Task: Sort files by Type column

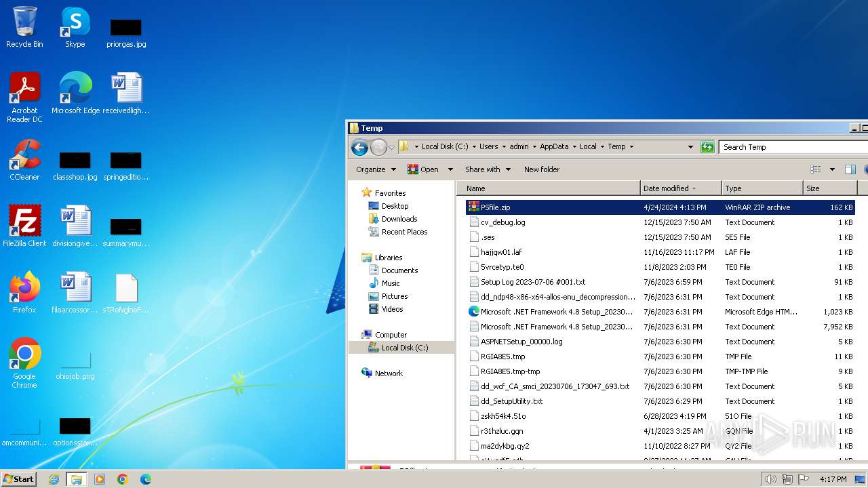Action: pos(762,188)
